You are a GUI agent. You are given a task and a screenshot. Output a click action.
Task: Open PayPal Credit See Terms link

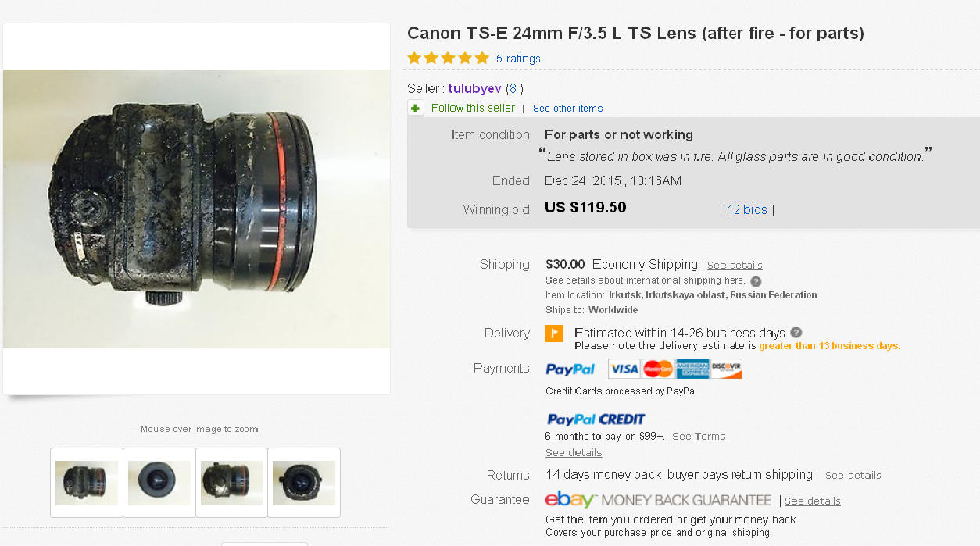pyautogui.click(x=699, y=437)
